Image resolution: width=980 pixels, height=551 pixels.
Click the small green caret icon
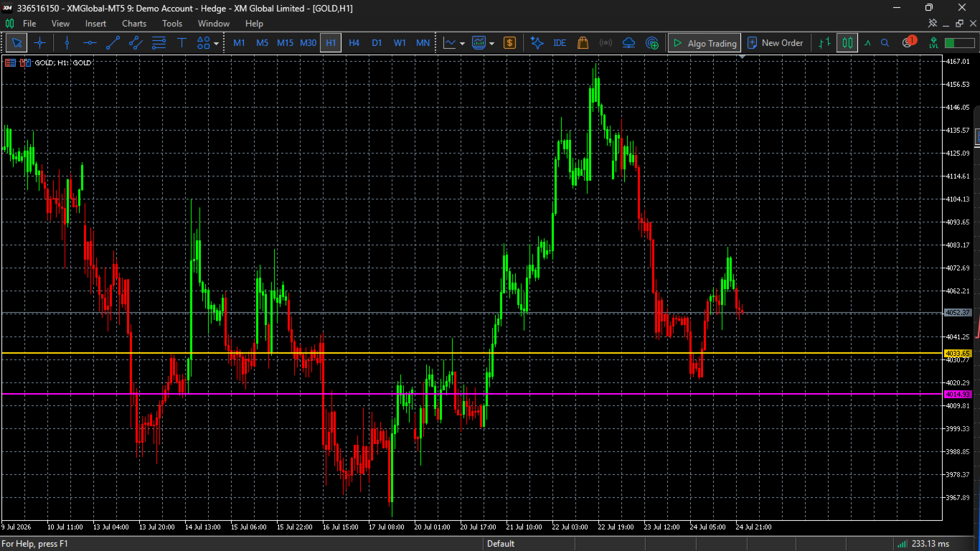[867, 43]
